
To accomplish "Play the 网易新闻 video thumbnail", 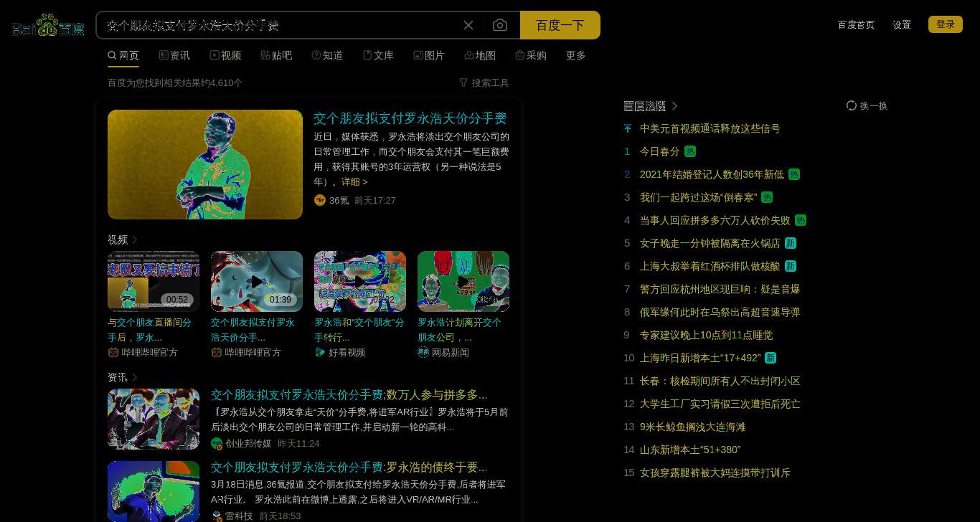I will [463, 281].
